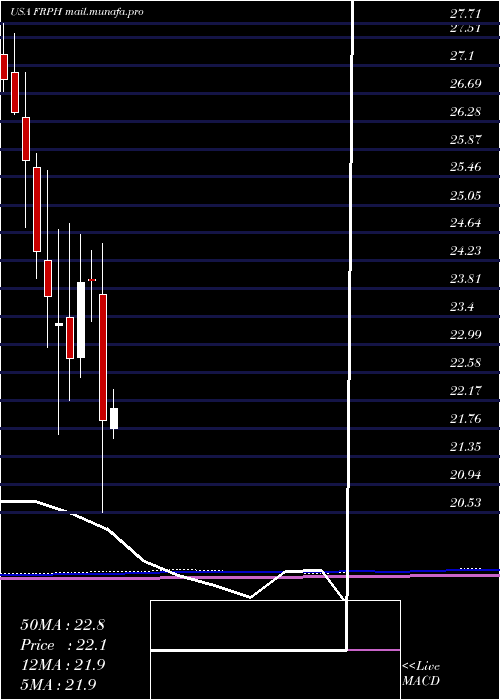Image resolution: width=500 pixels, height=700 pixels.
Task: Click the 25.46 price axis label
Action: (465, 167)
